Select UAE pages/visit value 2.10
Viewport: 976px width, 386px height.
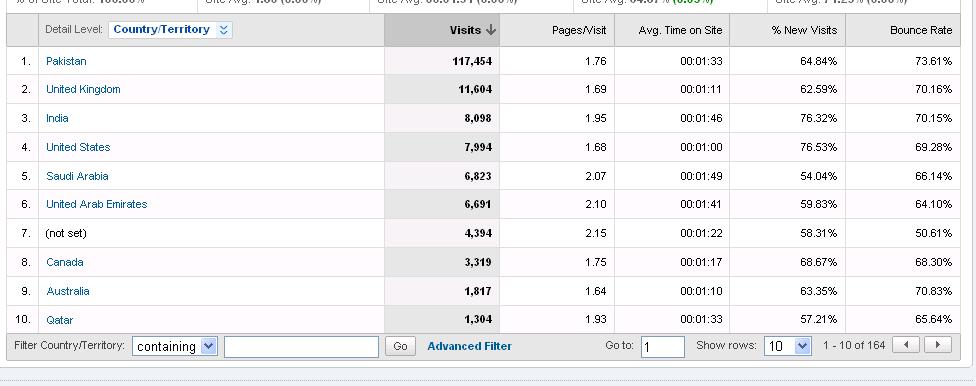pyautogui.click(x=596, y=204)
